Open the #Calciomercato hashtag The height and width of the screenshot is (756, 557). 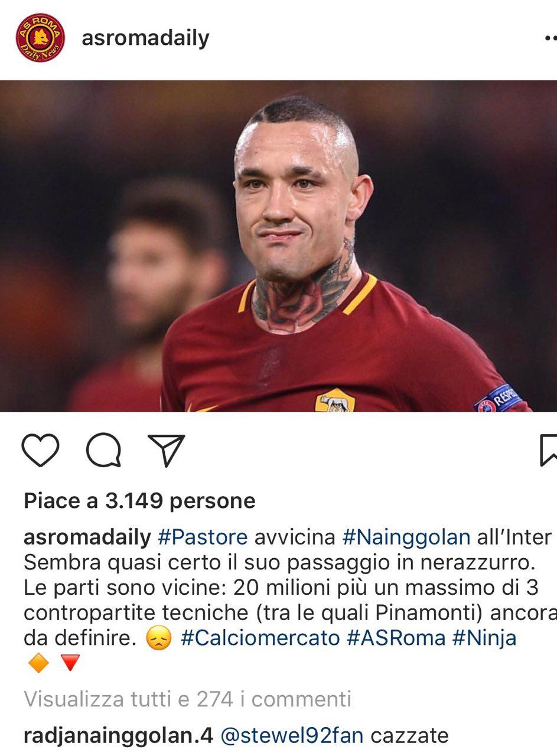click(260, 638)
